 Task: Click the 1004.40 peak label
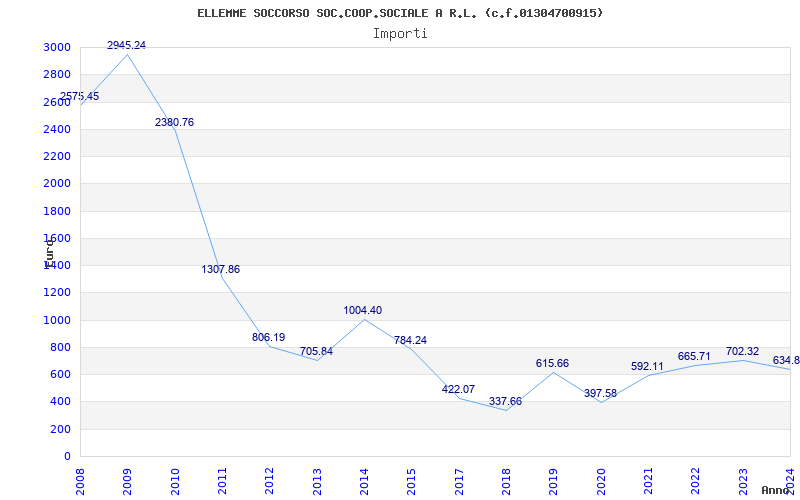tap(363, 310)
